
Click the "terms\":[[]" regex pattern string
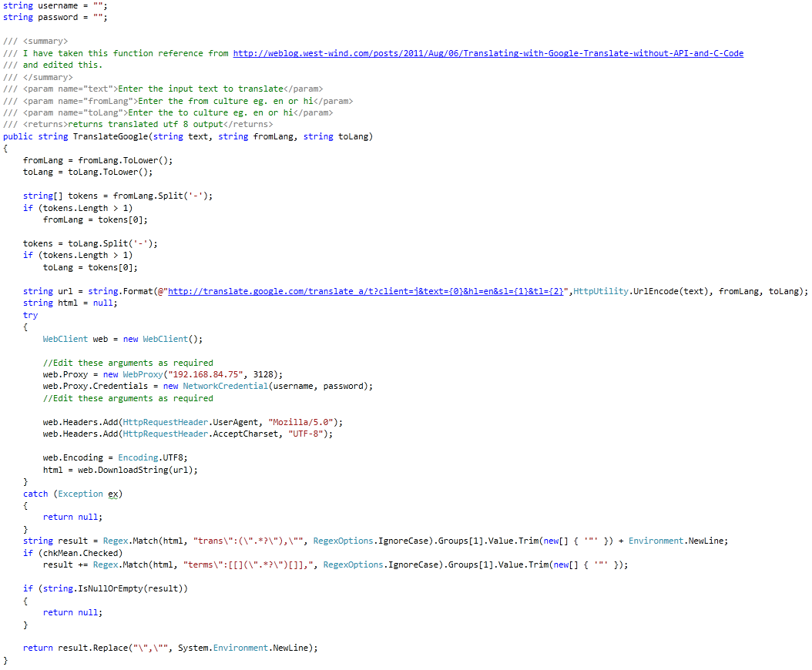[250, 565]
